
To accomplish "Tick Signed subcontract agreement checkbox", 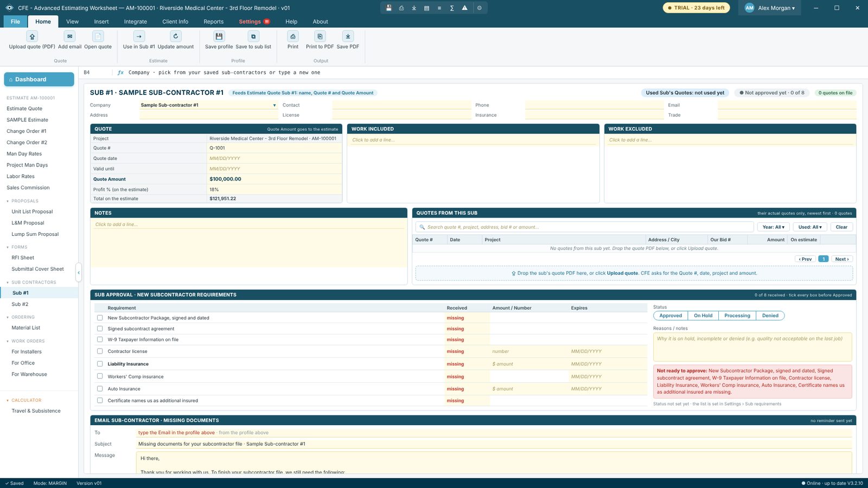I will click(100, 329).
